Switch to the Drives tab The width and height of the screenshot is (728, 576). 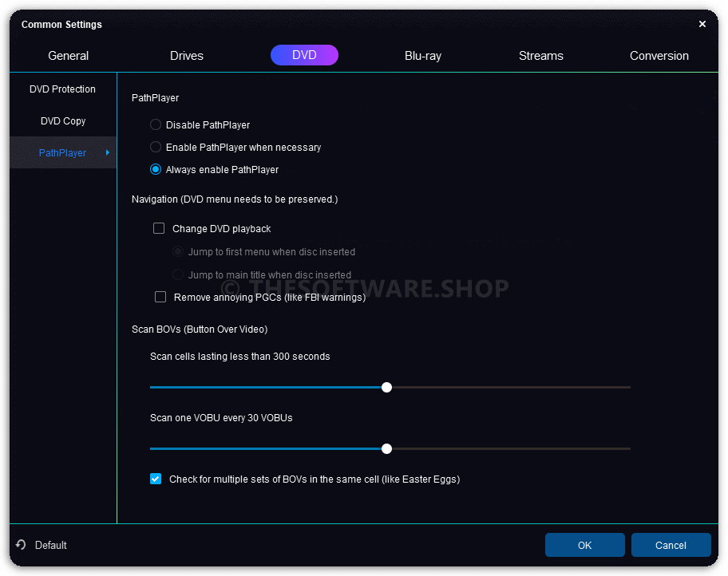pos(187,56)
